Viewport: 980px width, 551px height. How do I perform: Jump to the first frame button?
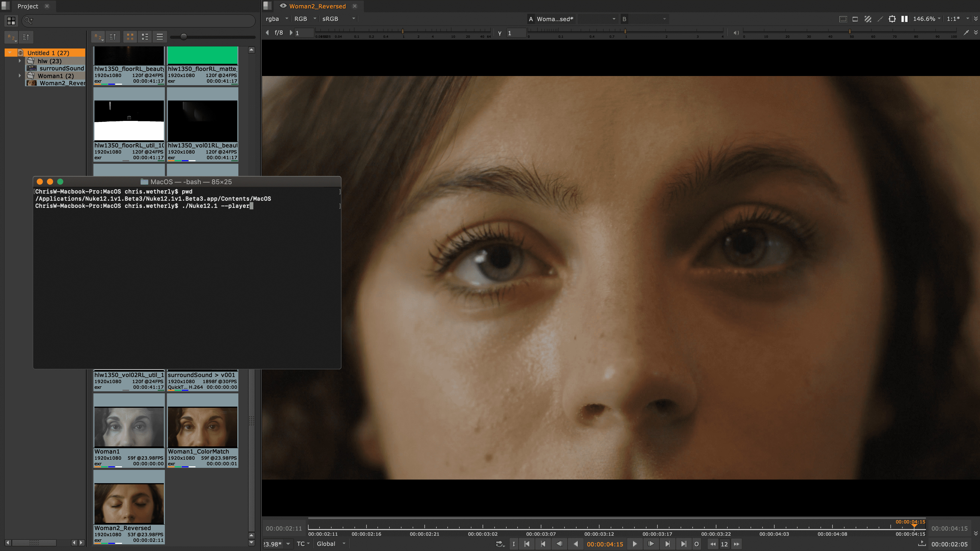click(x=527, y=544)
